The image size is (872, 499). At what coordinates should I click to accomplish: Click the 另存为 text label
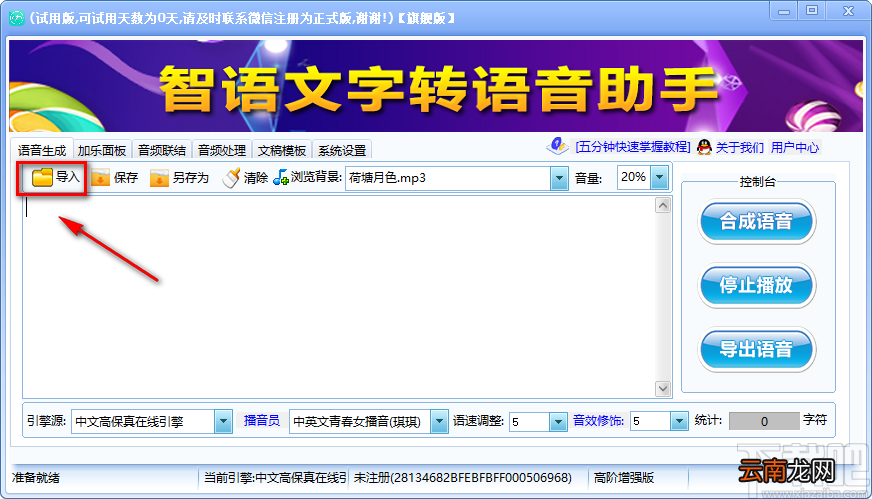coord(191,177)
